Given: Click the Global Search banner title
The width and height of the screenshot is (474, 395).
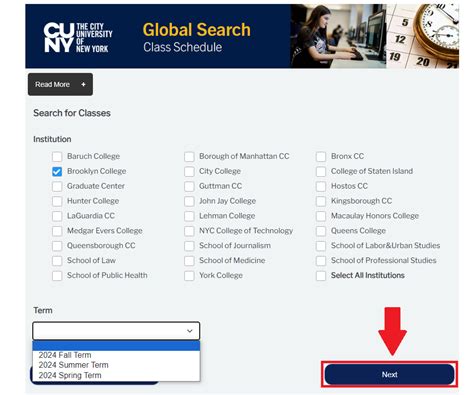Looking at the screenshot, I should coord(197,30).
